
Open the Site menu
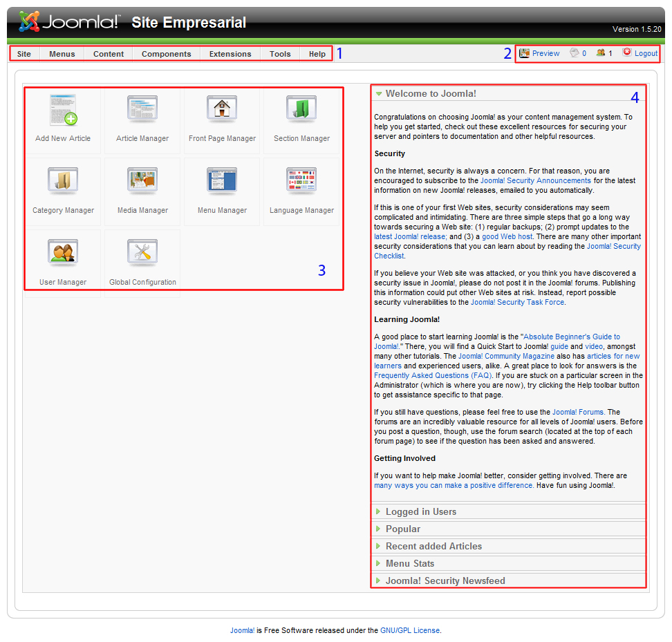(x=24, y=54)
